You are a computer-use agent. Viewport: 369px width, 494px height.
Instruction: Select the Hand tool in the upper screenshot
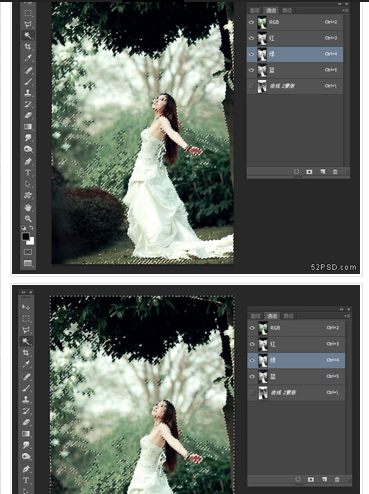(28, 208)
